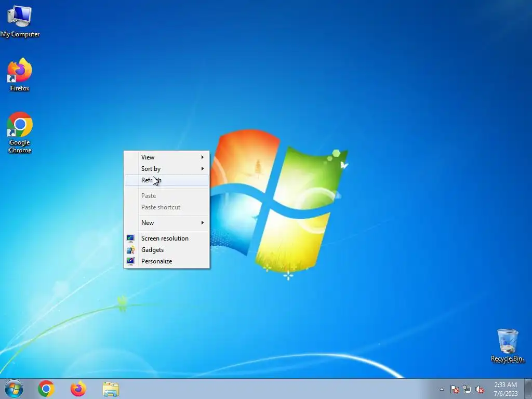Image resolution: width=532 pixels, height=399 pixels.
Task: Click the Personalize menu icon
Action: 130,261
